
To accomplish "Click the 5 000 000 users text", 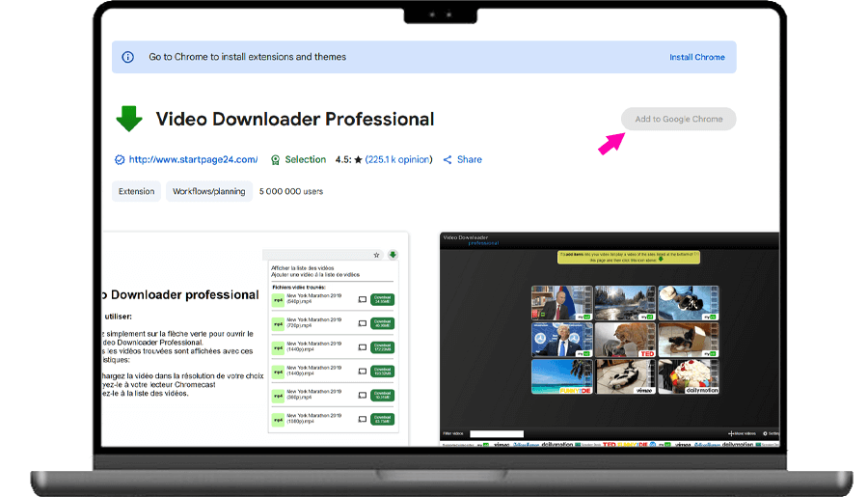I will tap(291, 191).
